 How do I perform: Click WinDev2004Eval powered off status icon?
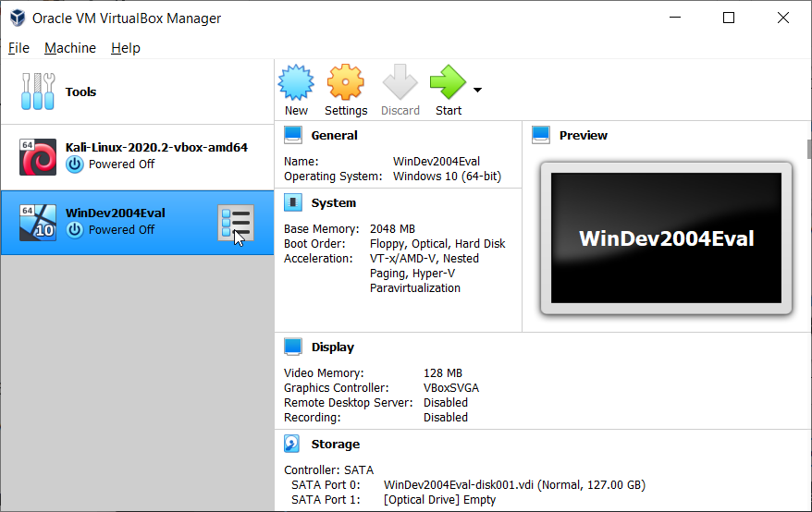click(75, 230)
